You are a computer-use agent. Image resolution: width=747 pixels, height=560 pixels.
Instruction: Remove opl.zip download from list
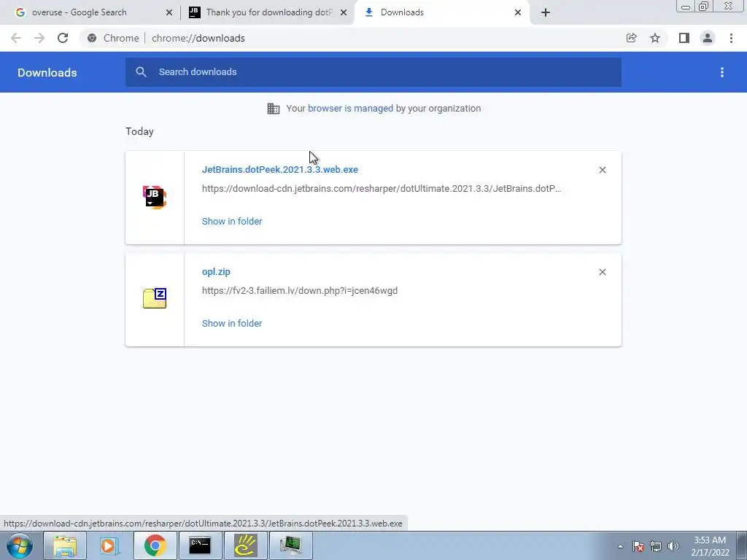coord(602,272)
